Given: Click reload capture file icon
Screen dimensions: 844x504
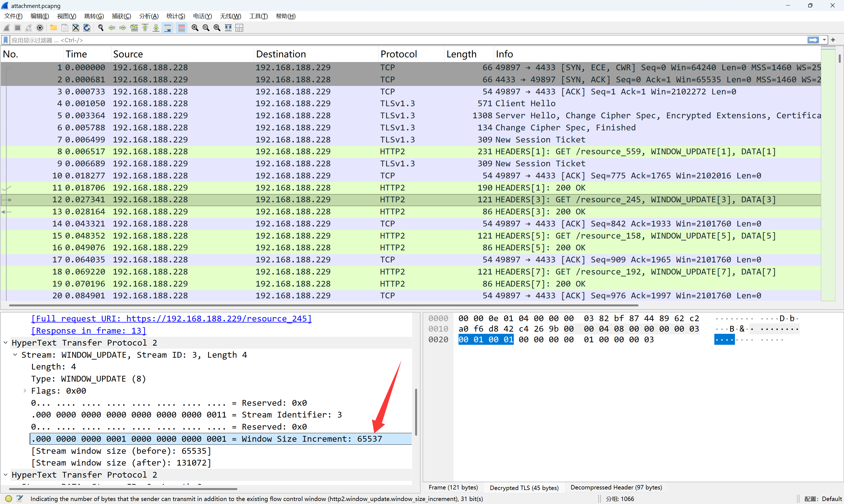Looking at the screenshot, I should click(87, 28).
